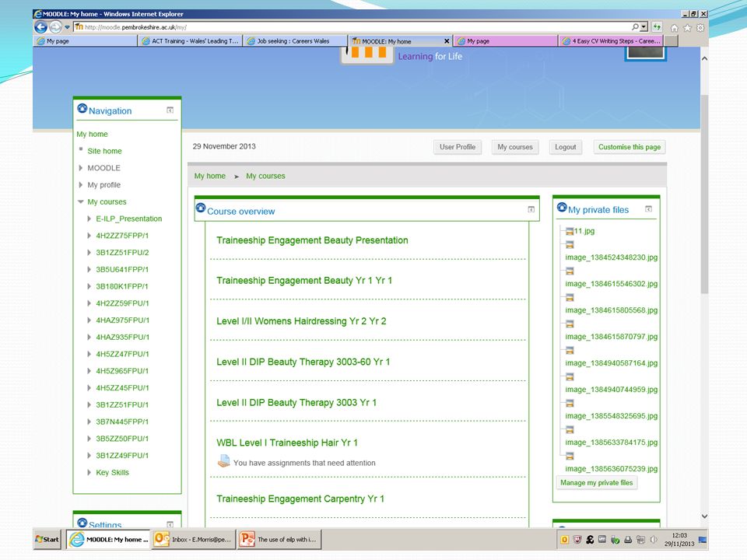Switch to the Job seeking : Careers Wales tab

click(x=296, y=41)
